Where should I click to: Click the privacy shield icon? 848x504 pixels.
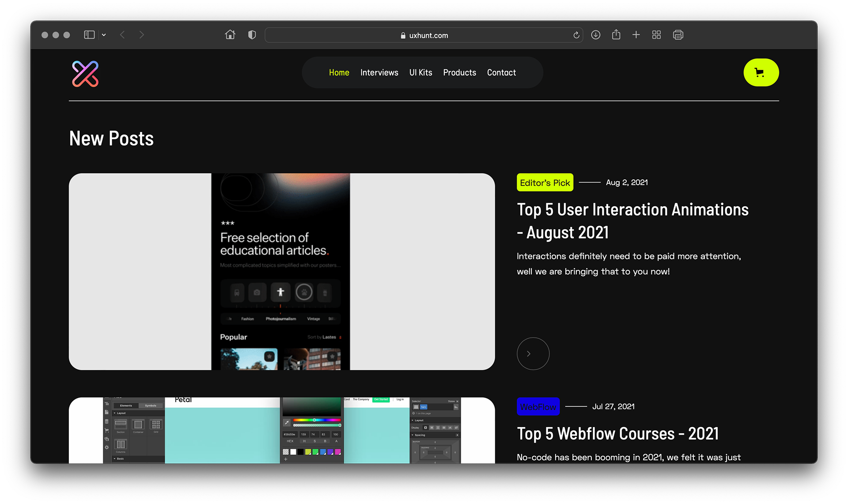[x=252, y=35]
